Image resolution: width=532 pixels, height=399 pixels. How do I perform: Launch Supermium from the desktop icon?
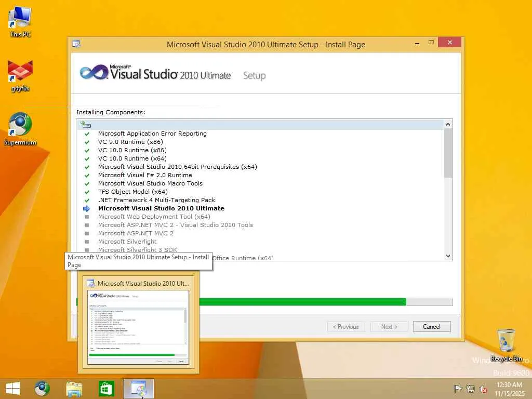click(20, 129)
